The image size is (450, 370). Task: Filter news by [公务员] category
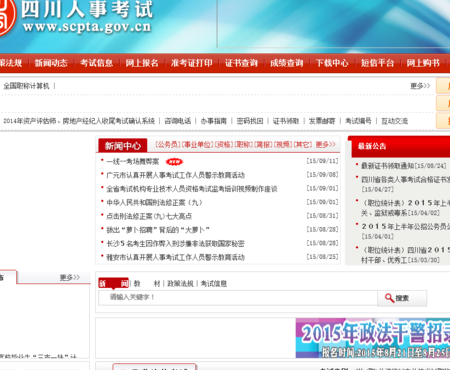point(168,145)
